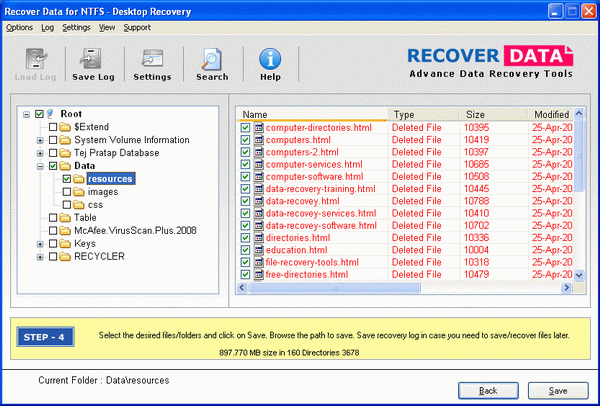
Task: Click the RECYCLER folder icon
Action: 65,256
